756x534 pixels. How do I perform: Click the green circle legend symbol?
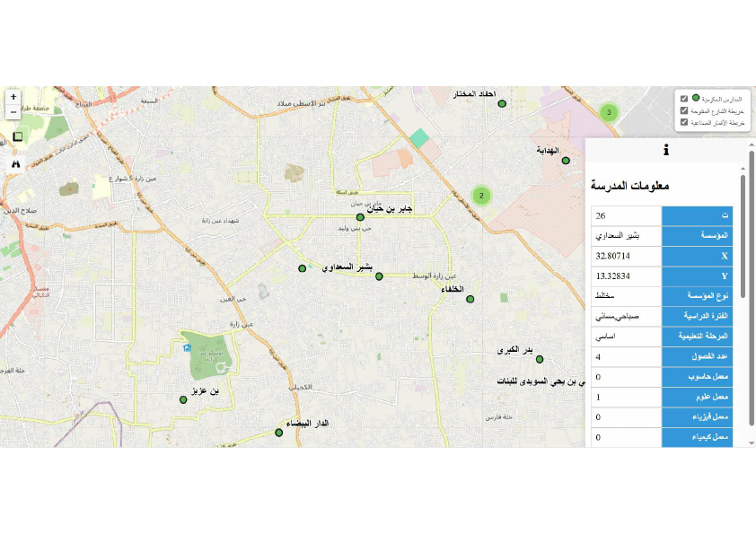[x=696, y=98]
